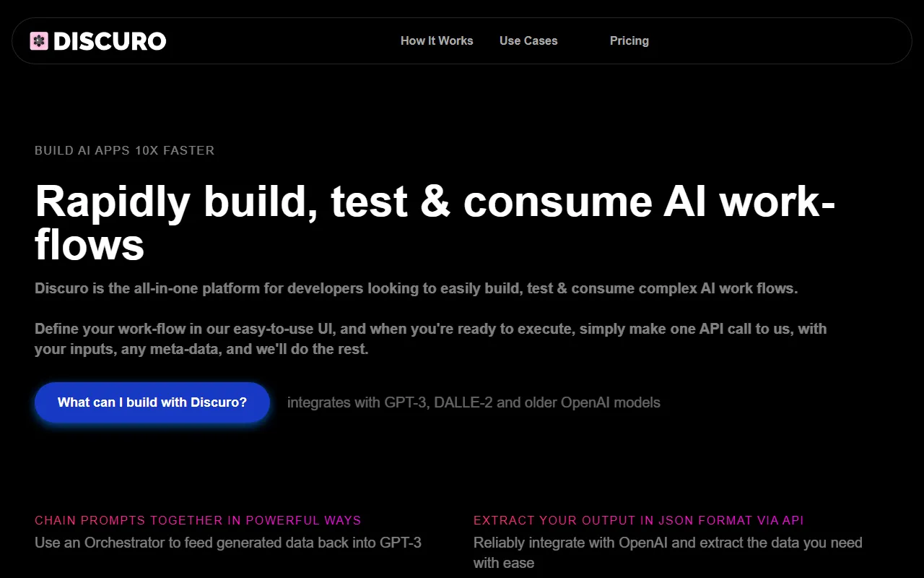Open the How It Works page
The height and width of the screenshot is (578, 924).
[x=437, y=41]
